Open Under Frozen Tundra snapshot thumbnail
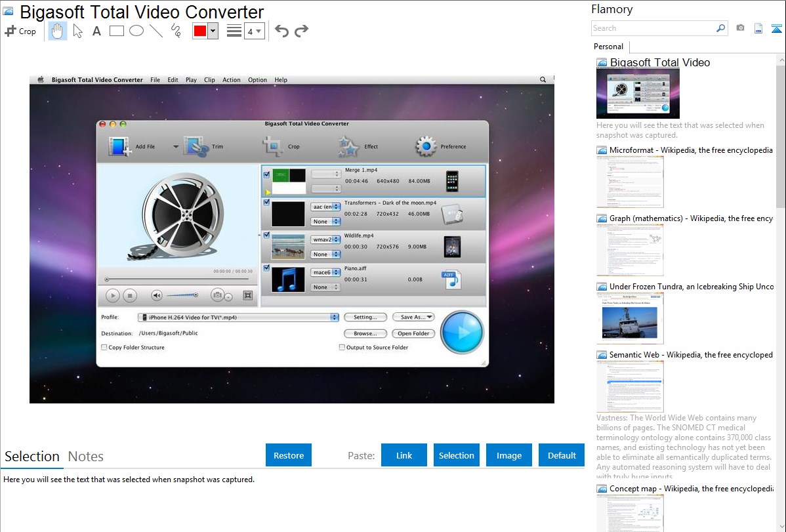786x532 pixels. point(630,318)
